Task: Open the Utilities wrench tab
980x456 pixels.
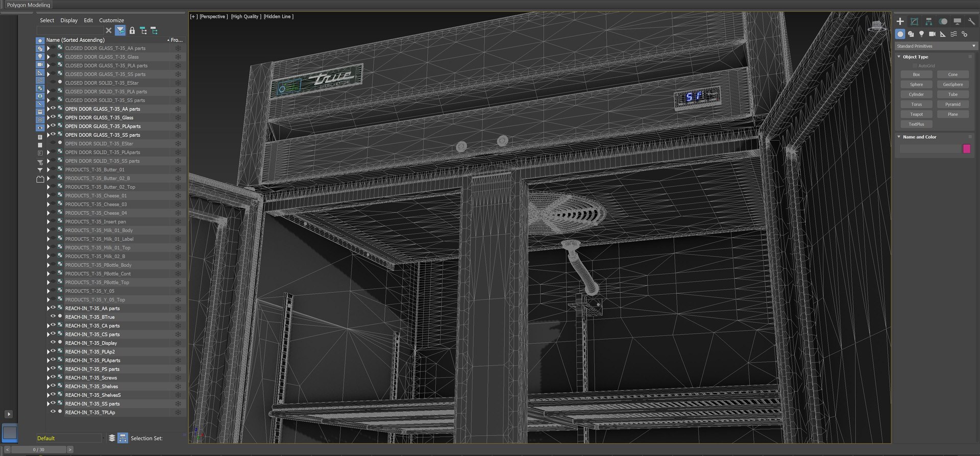Action: [x=971, y=21]
